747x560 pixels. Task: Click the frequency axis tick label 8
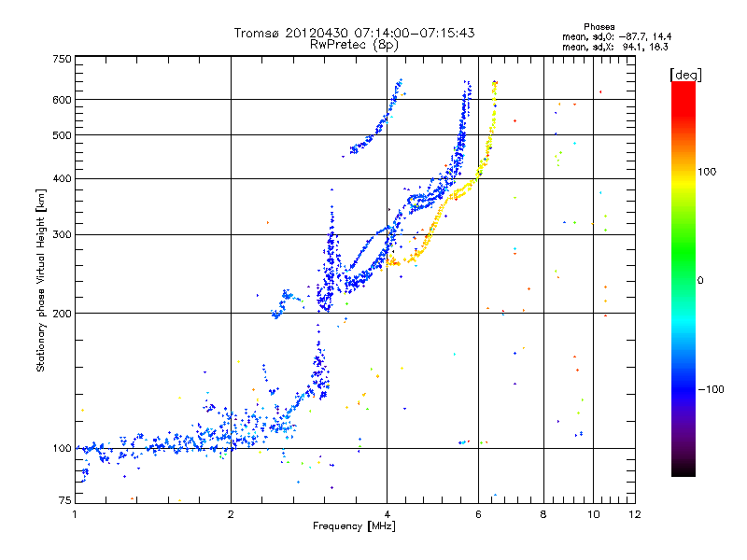coord(543,514)
